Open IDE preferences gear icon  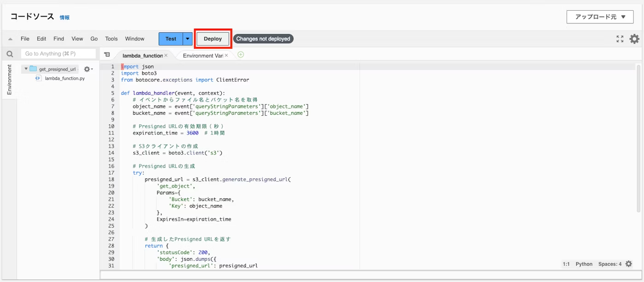634,39
